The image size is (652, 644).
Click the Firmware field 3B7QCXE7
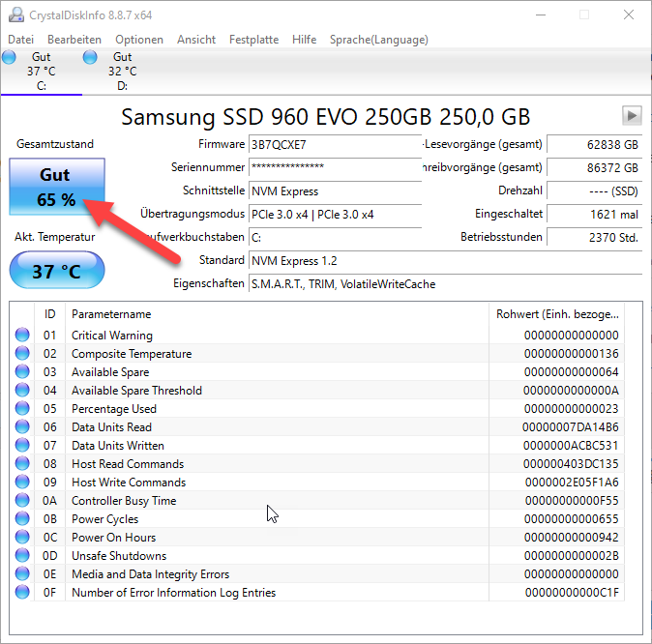[x=335, y=144]
